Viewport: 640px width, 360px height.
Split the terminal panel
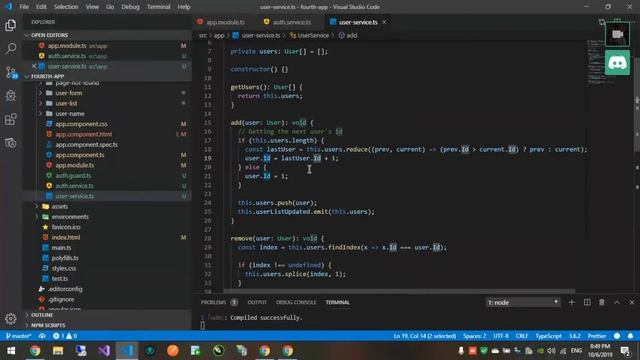click(587, 302)
